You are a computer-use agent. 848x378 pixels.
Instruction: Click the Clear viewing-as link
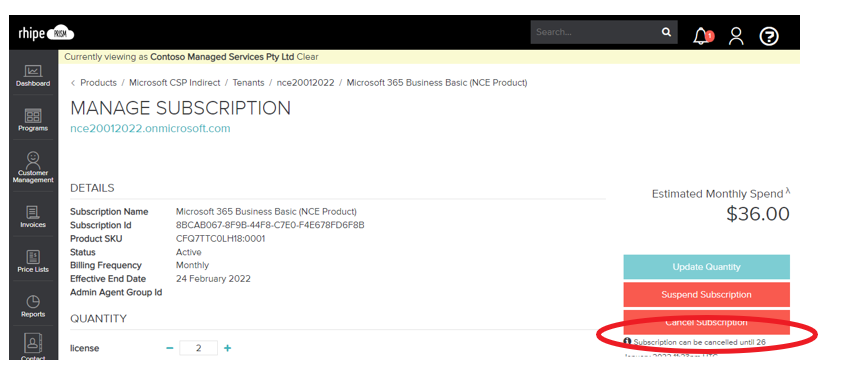tap(308, 56)
